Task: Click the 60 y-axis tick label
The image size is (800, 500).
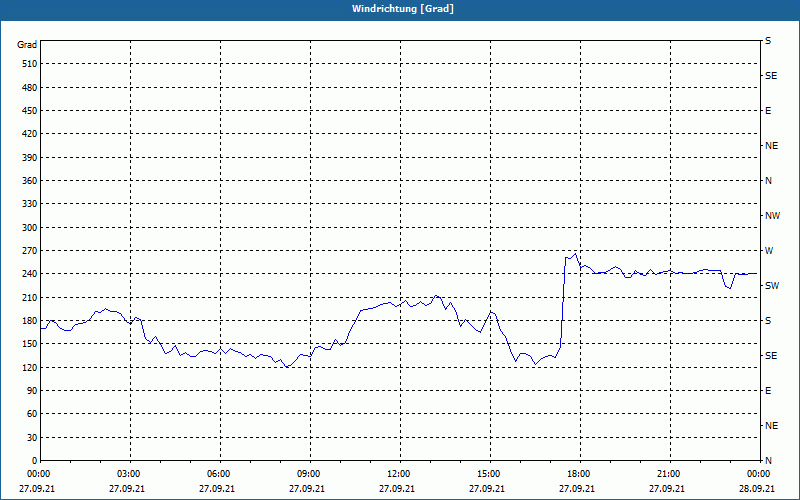Action: coord(31,414)
